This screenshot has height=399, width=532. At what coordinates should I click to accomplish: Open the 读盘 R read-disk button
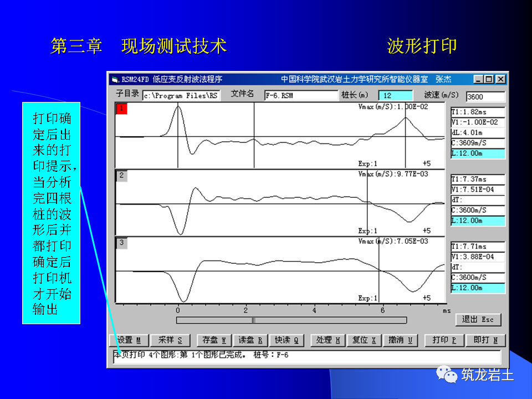coord(250,340)
